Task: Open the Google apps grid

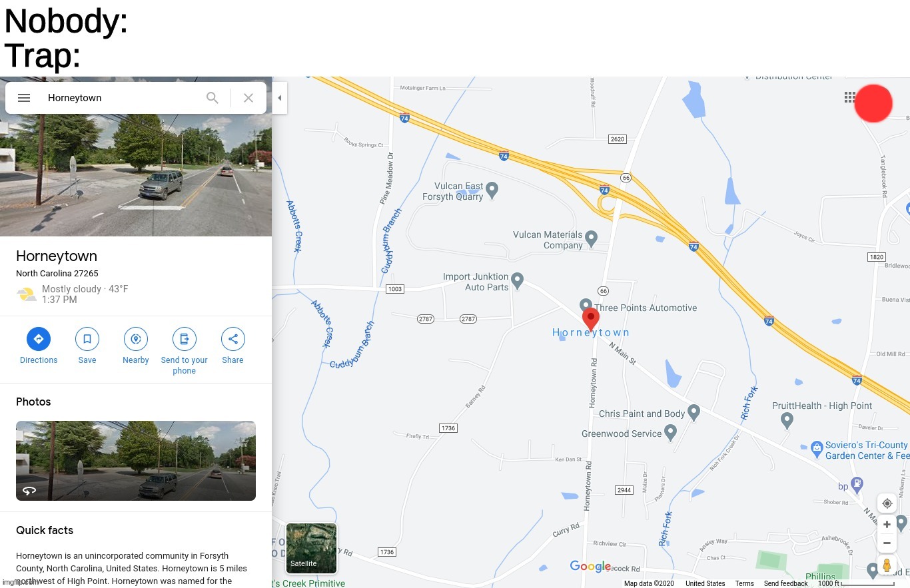Action: pyautogui.click(x=849, y=97)
